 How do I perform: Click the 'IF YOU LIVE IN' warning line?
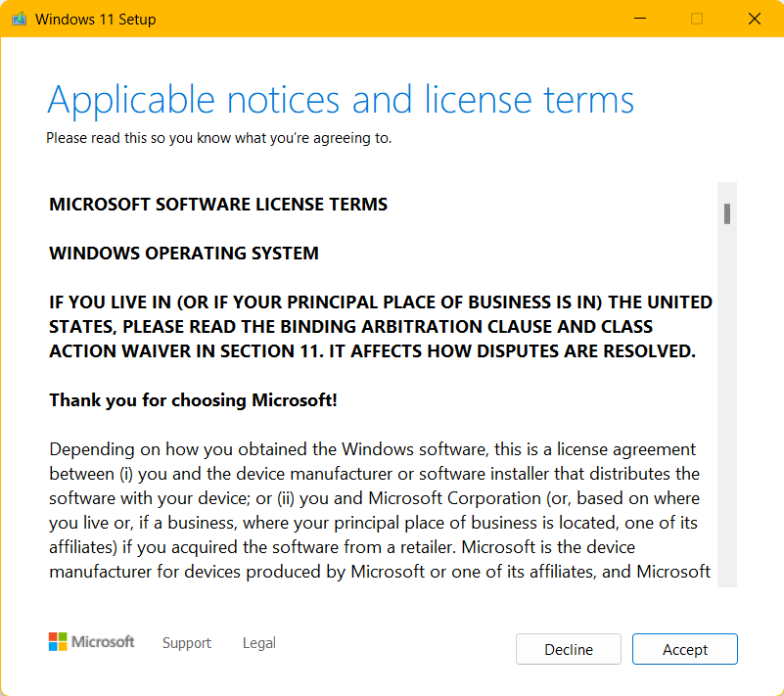[x=381, y=302]
